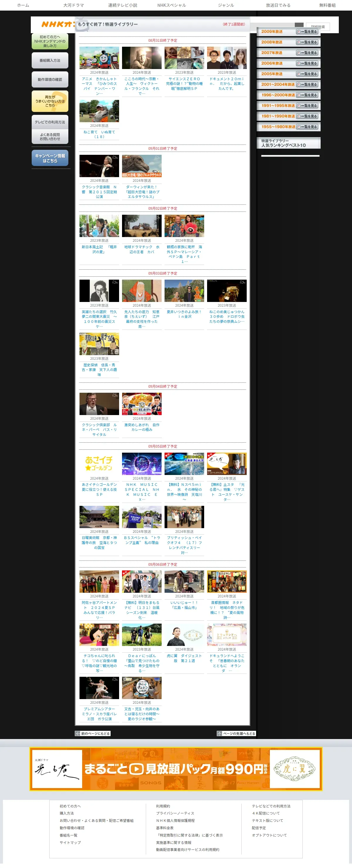Open サイエンスZERO 動物の睡眠 thumbnail
The width and height of the screenshot is (352, 868).
pyautogui.click(x=184, y=58)
